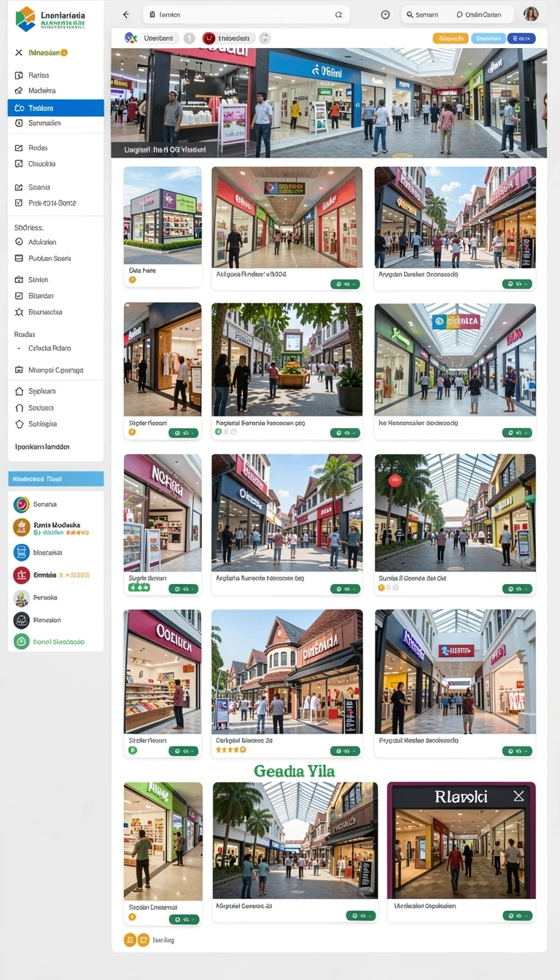
Task: Open the user avatar profile menu
Action: click(531, 14)
